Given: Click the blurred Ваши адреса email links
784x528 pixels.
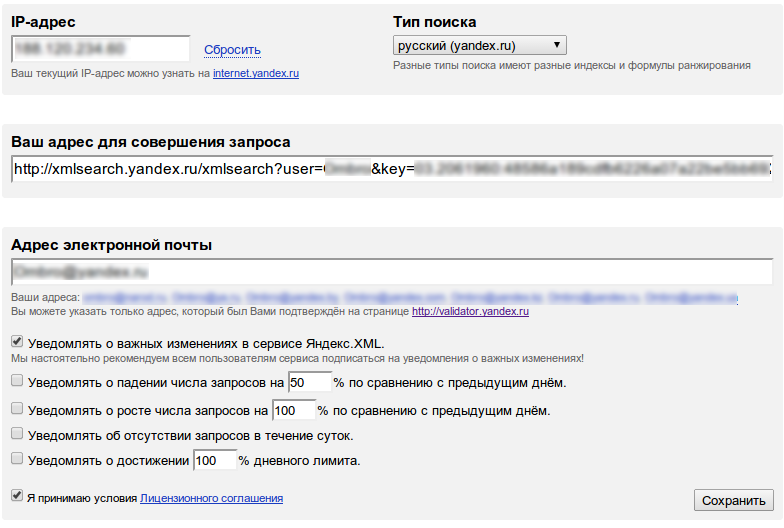Looking at the screenshot, I should pyautogui.click(x=410, y=298).
